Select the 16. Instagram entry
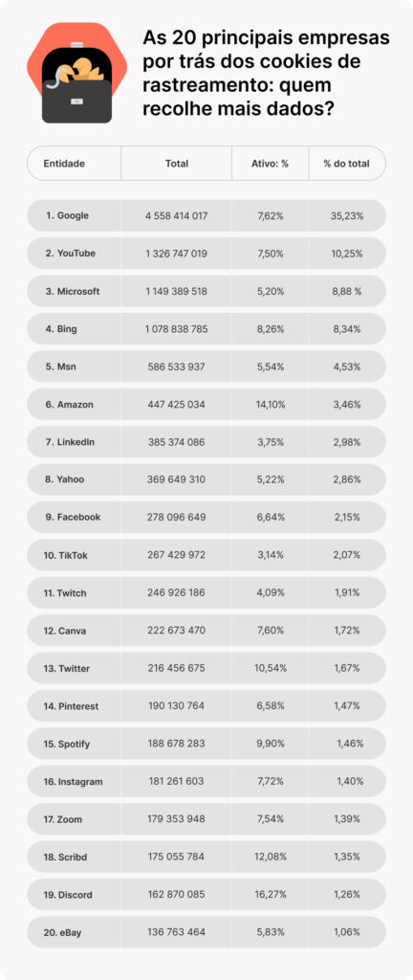 74,782
